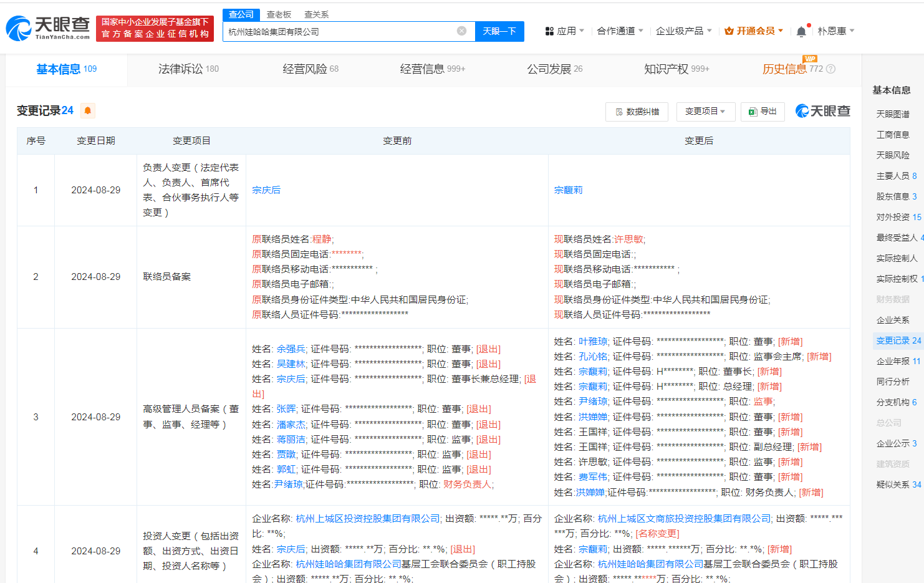Jump to 对外投资 in the sidebar
The image size is (924, 583).
tap(898, 217)
